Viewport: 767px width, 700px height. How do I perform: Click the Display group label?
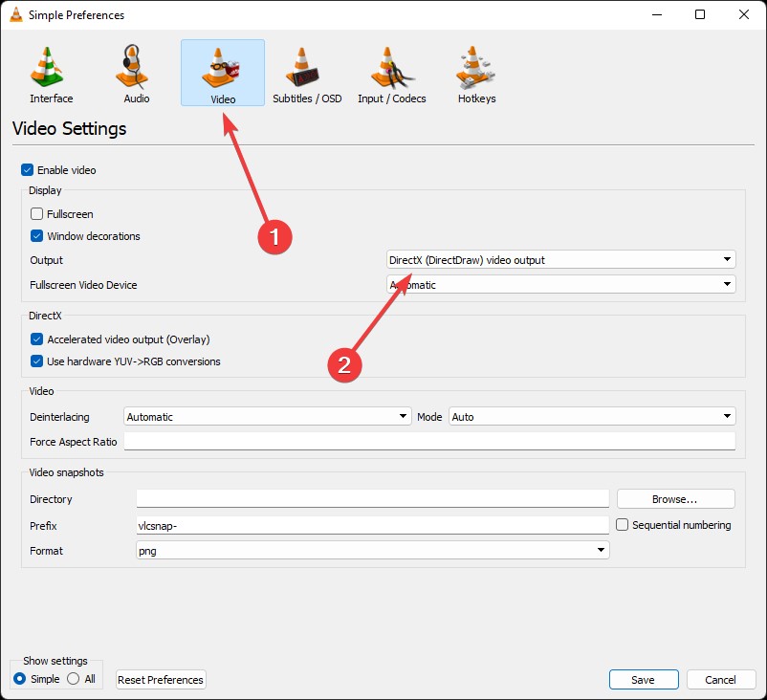45,190
